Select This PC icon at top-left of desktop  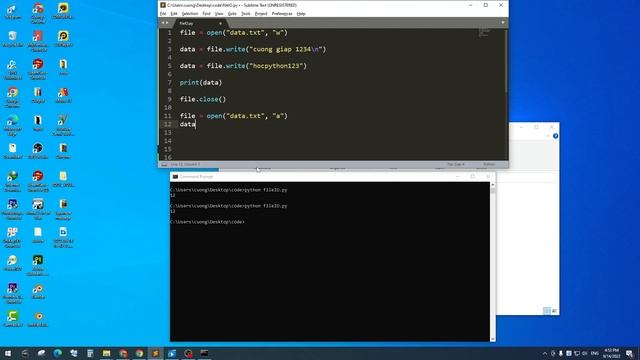point(13,12)
